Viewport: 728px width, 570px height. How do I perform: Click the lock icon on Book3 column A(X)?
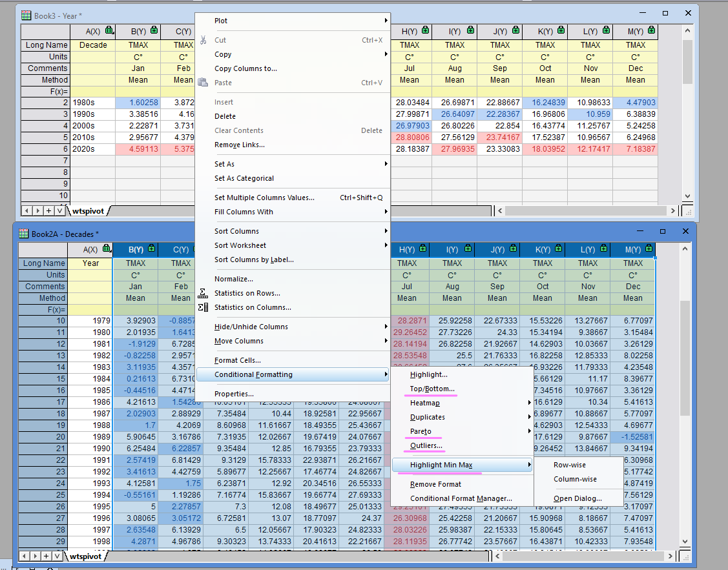pyautogui.click(x=109, y=30)
